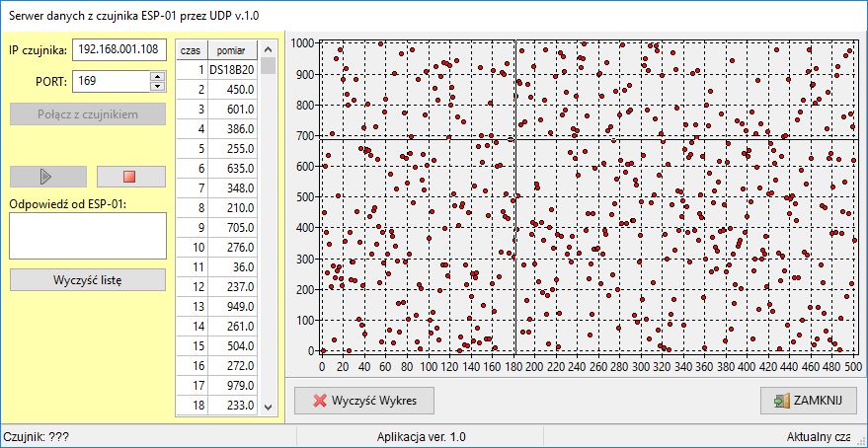868x448 pixels.
Task: Select the 504.0 measurement cell
Action: click(232, 346)
